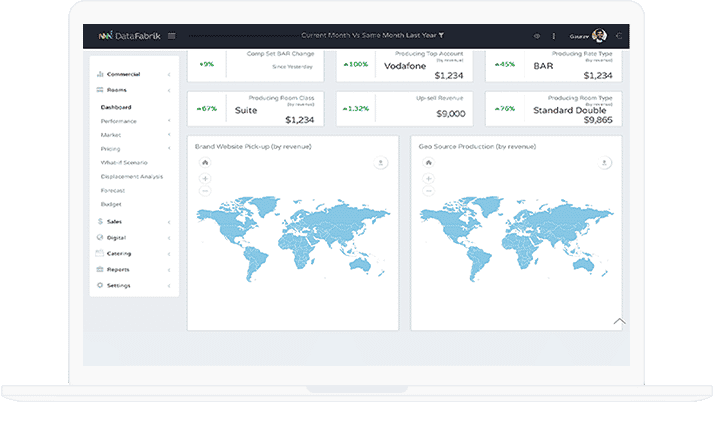Zoom out on the Geo Source Production map

click(428, 190)
